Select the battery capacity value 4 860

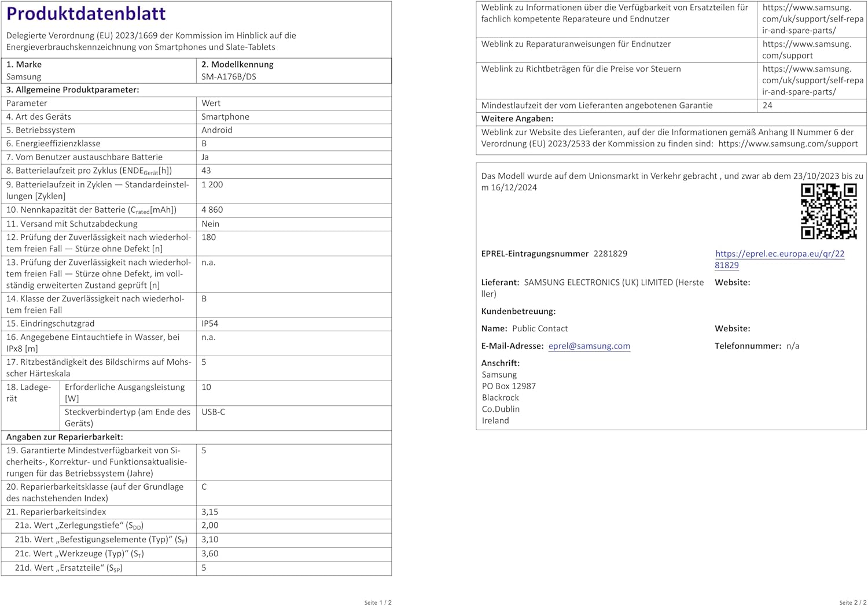(212, 210)
